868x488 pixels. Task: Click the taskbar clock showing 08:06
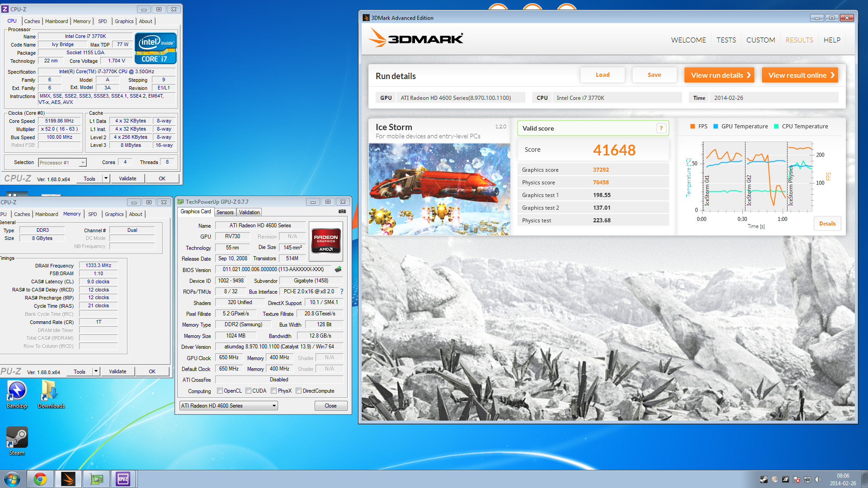(843, 479)
